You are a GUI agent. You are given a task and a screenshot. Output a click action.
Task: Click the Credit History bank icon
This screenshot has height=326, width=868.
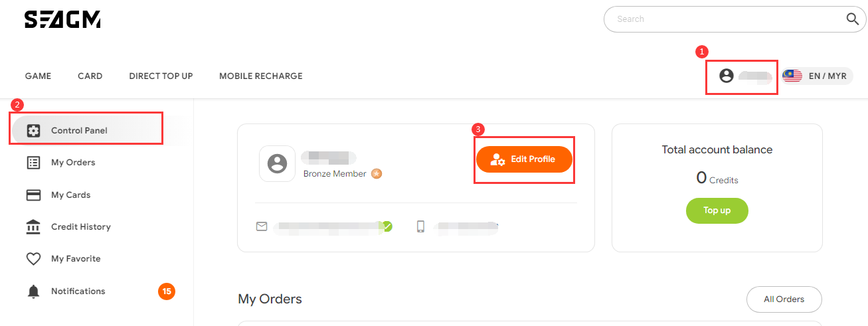33,227
